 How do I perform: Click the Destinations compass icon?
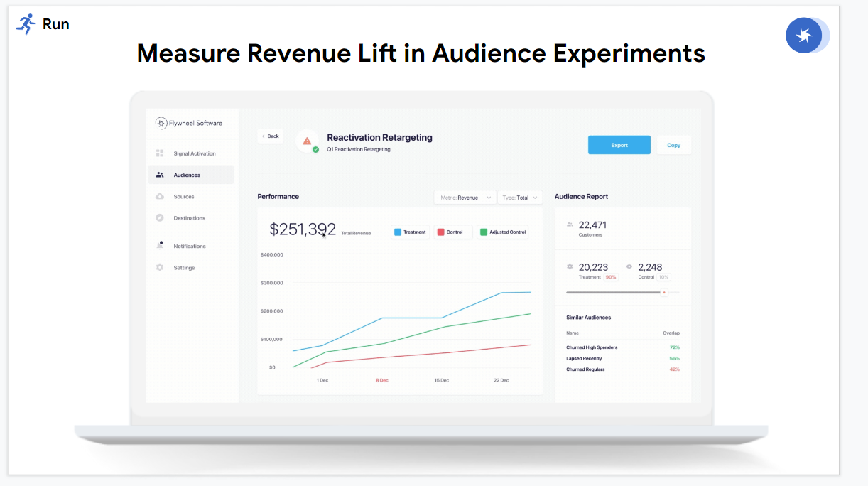pyautogui.click(x=160, y=218)
